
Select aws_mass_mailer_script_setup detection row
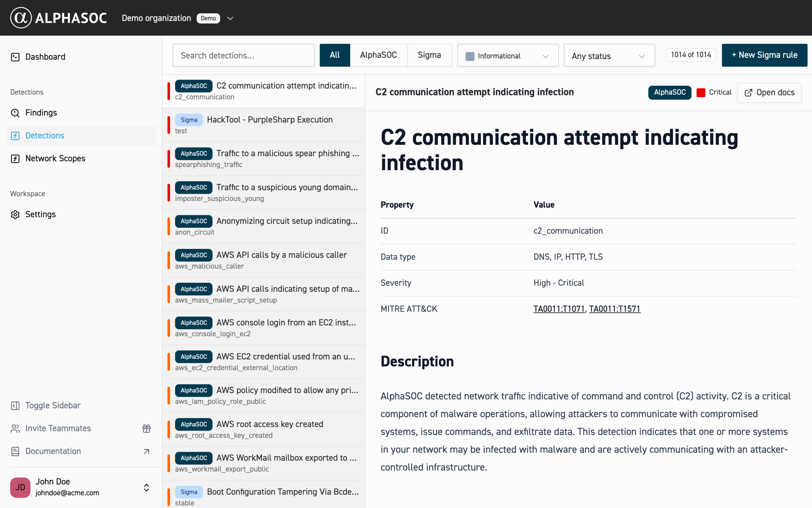[x=263, y=294]
